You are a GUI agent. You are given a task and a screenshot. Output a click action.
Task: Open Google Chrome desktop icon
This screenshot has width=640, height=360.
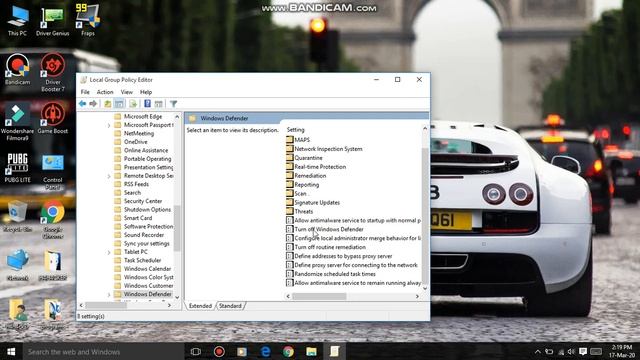53,219
